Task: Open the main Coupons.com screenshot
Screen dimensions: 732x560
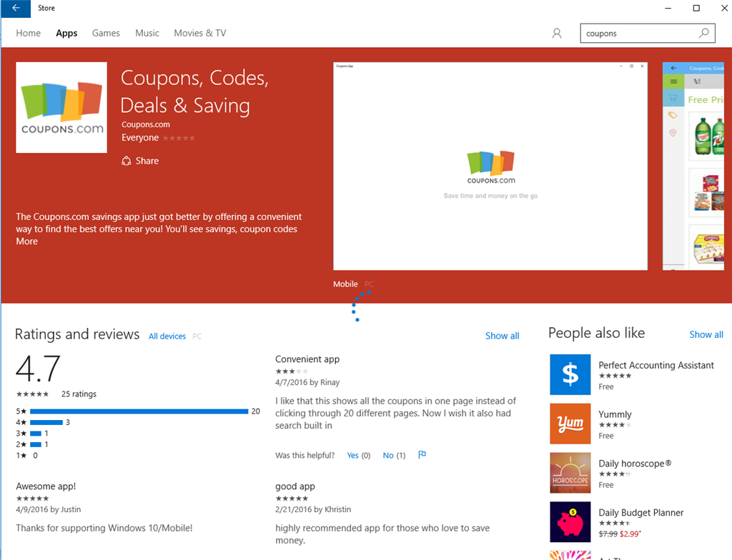Action: point(490,166)
